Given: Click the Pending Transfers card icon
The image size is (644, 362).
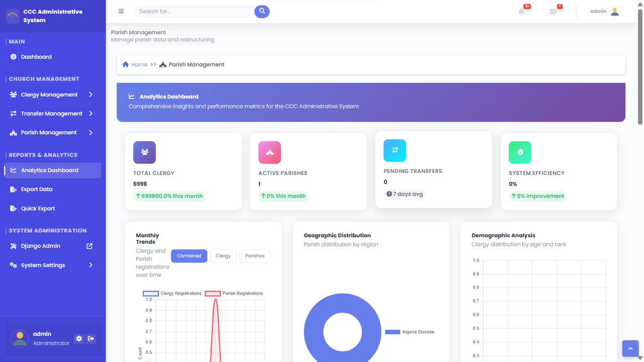Looking at the screenshot, I should 395,150.
